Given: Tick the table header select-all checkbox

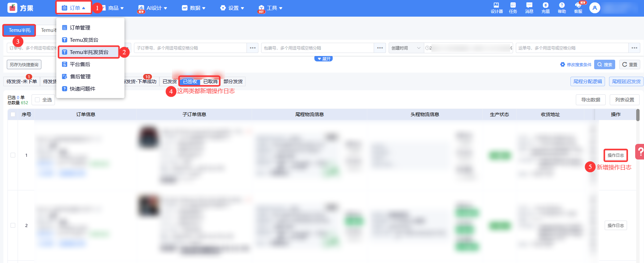Looking at the screenshot, I should click(x=13, y=114).
